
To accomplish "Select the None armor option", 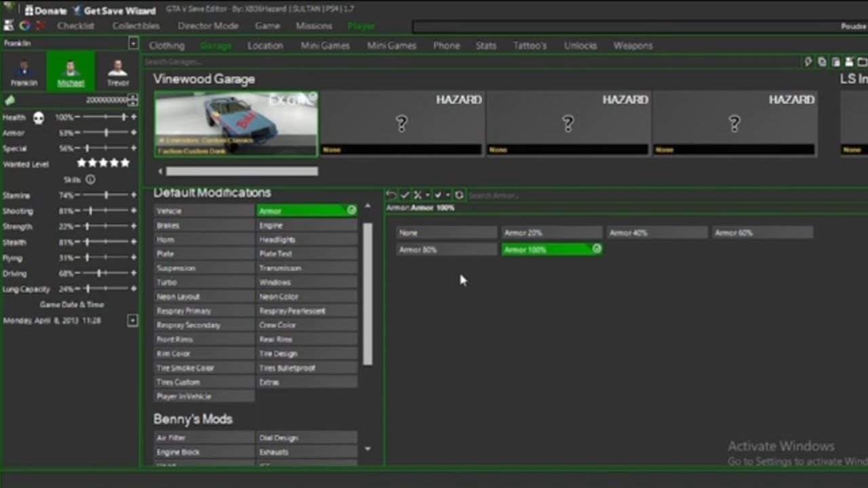I will point(446,232).
